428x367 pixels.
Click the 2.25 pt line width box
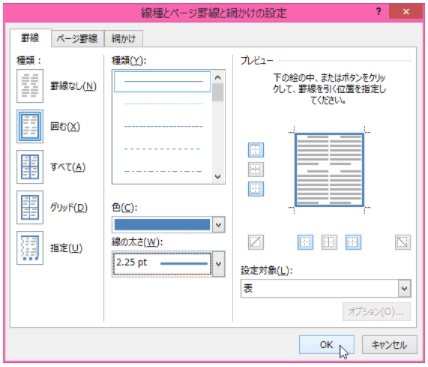pyautogui.click(x=162, y=264)
